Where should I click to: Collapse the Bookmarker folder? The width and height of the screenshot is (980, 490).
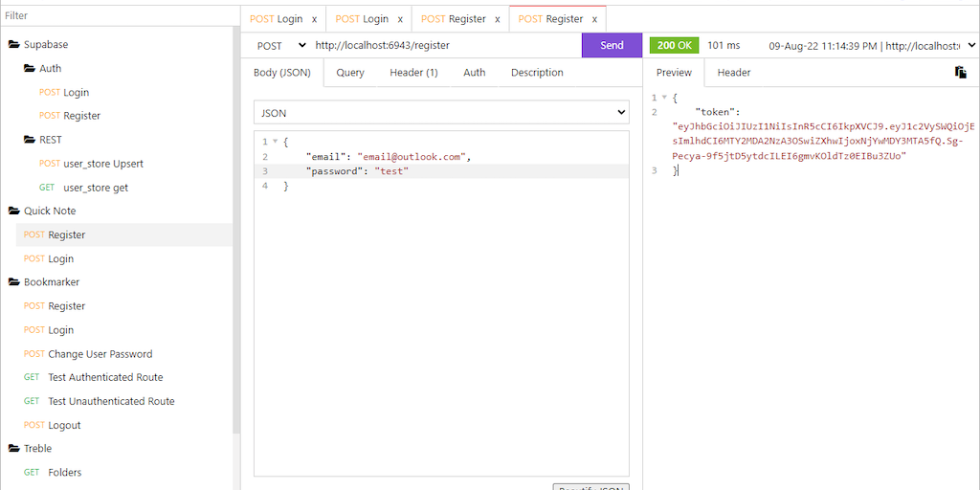[x=14, y=282]
